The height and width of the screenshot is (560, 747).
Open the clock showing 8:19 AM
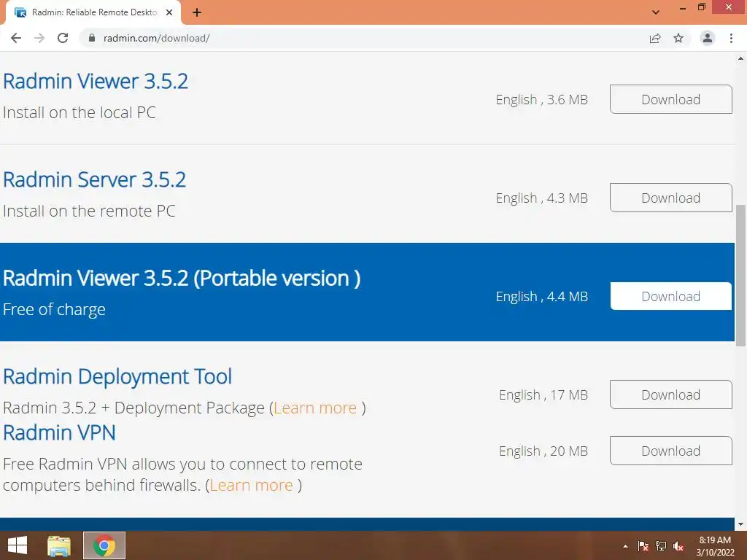click(715, 545)
